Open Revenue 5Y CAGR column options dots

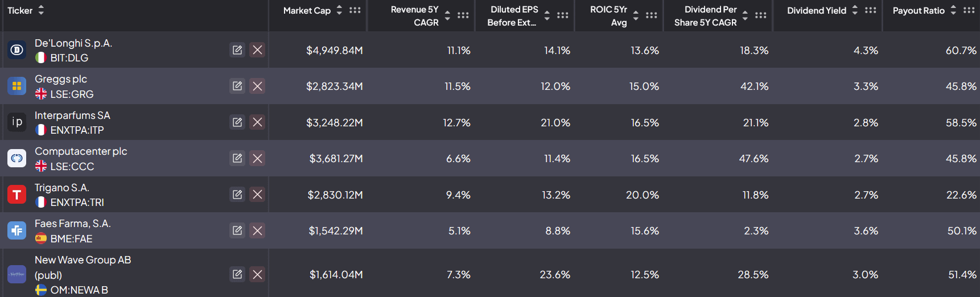click(x=463, y=15)
